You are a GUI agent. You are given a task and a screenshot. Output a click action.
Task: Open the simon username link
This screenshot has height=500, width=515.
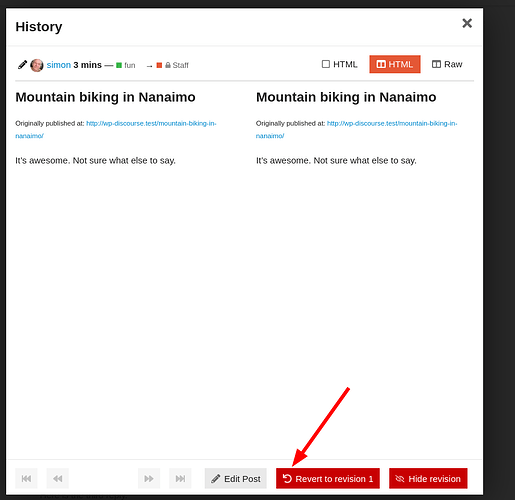pyautogui.click(x=59, y=65)
